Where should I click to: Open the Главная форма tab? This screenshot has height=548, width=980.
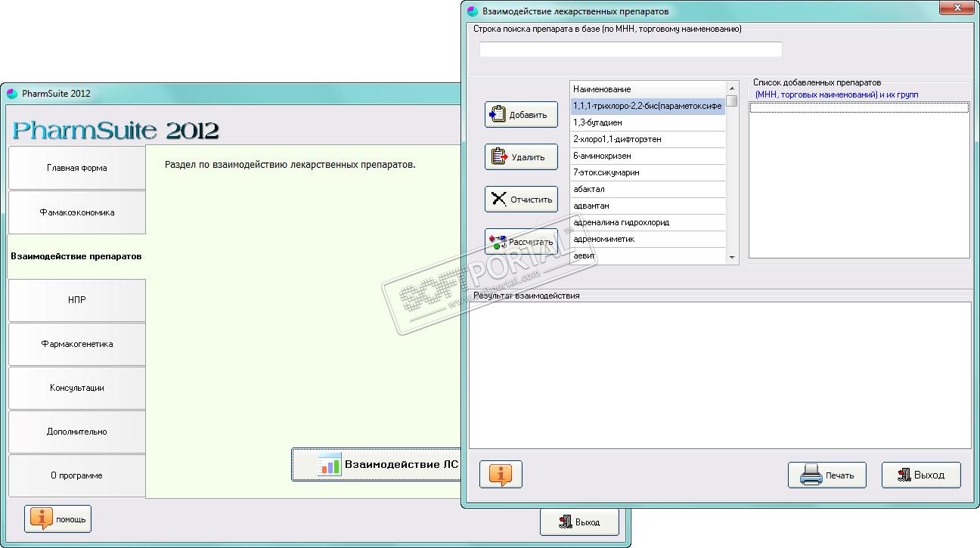click(76, 168)
